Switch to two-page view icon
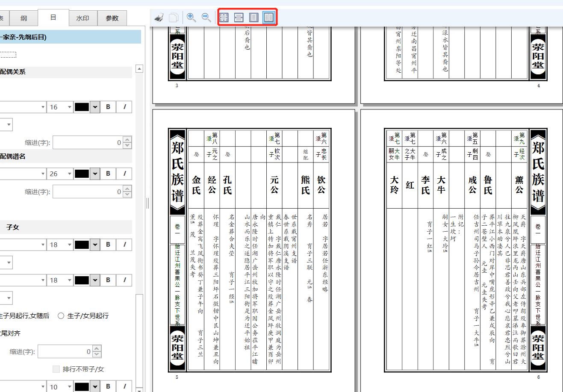Image resolution: width=563 pixels, height=392 pixels. coord(269,18)
